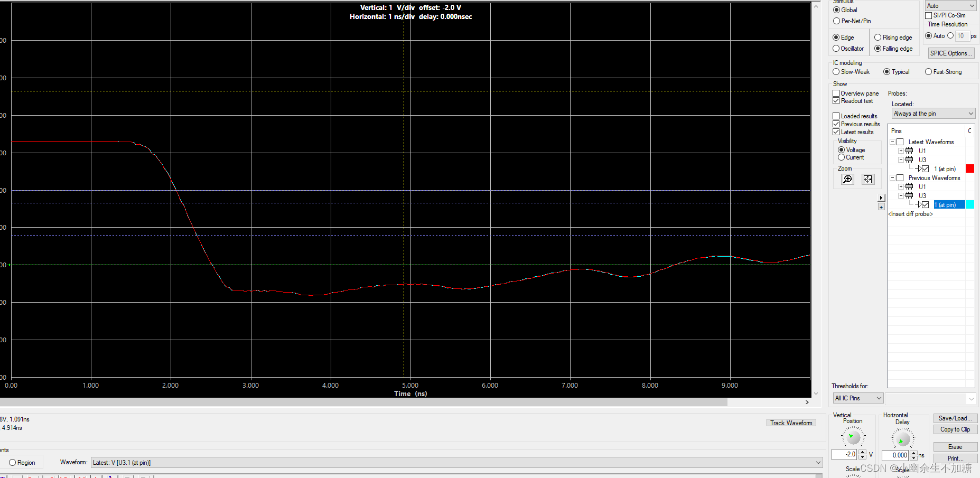Screen dimensions: 980x478
Task: Collapse the Previous Waveforms tree node
Action: point(893,178)
